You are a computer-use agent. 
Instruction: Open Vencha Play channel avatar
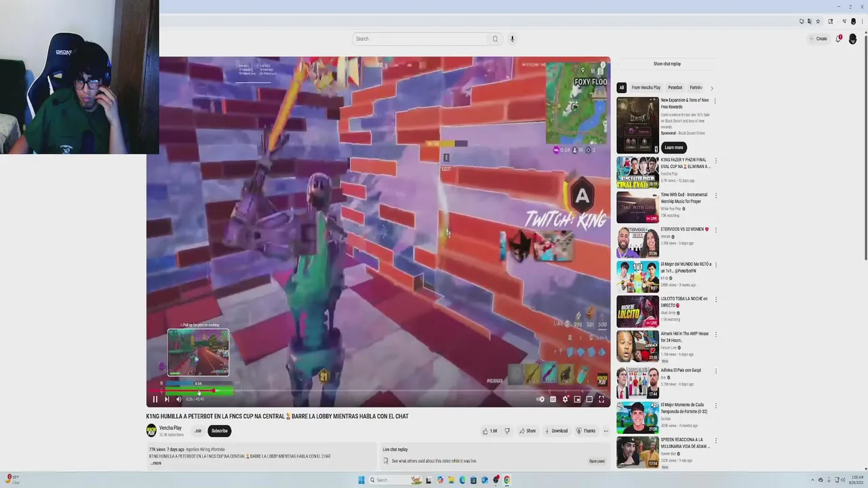[x=151, y=430]
